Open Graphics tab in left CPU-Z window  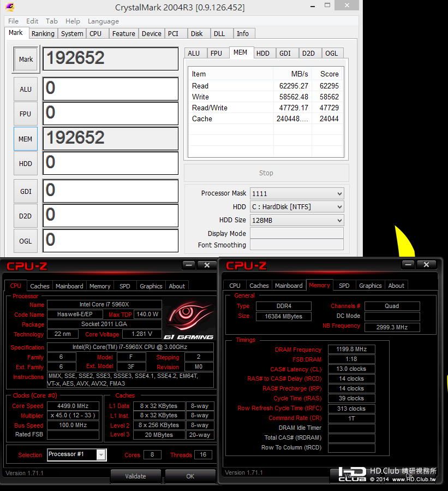151,286
